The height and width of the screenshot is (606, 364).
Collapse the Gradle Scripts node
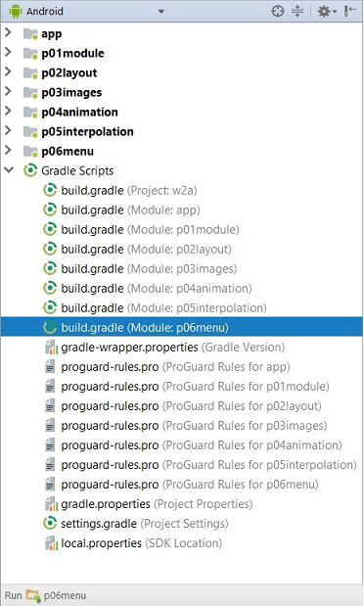(9, 169)
